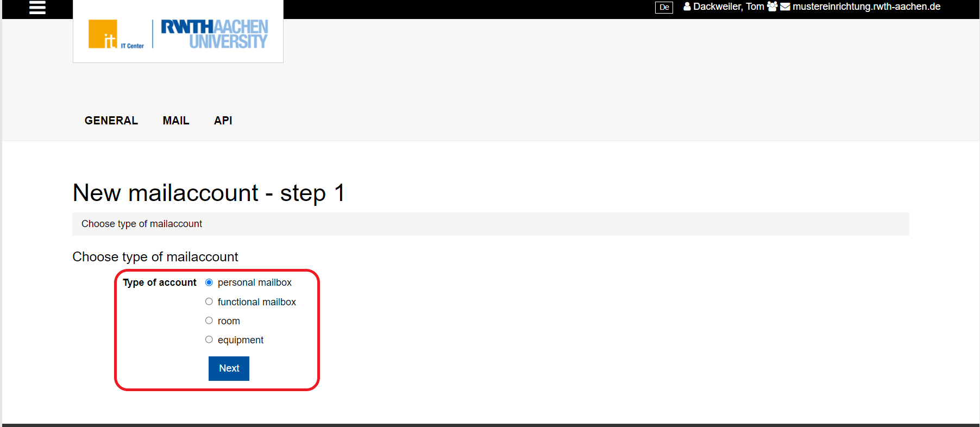Click the RWTH Aachen University logo
This screenshot has width=980, height=427.
point(215,34)
